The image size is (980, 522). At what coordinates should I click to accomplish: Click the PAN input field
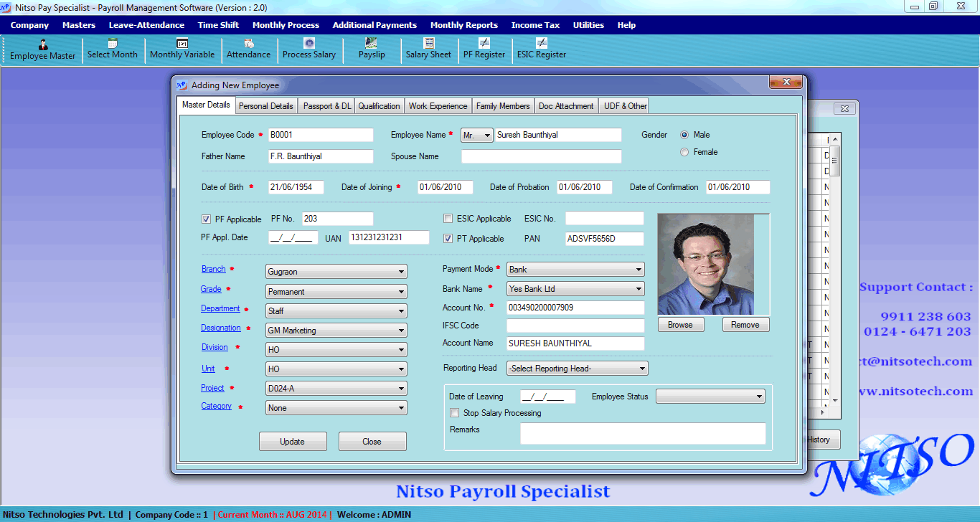pyautogui.click(x=604, y=239)
